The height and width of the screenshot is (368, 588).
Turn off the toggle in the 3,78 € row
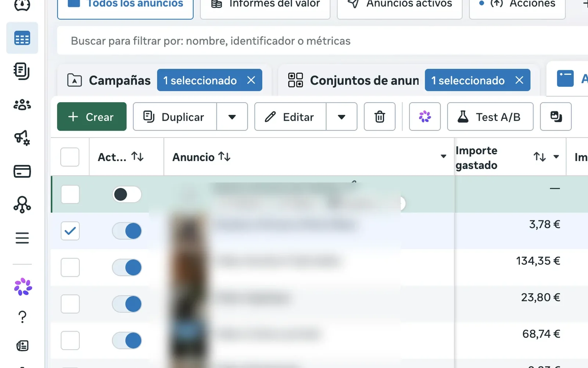tap(127, 231)
